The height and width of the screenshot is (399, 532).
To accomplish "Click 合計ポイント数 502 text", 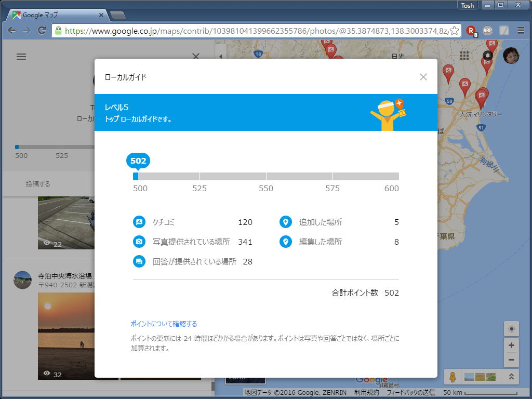I will 365,293.
